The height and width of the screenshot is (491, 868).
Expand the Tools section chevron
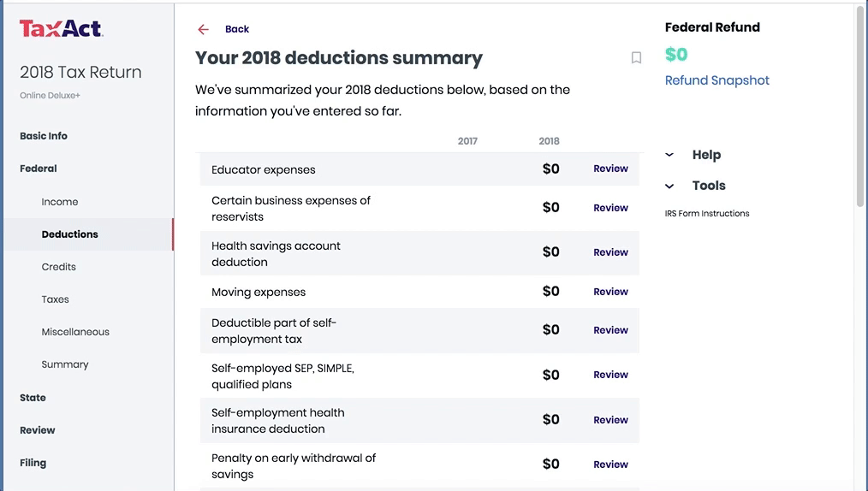click(x=669, y=186)
